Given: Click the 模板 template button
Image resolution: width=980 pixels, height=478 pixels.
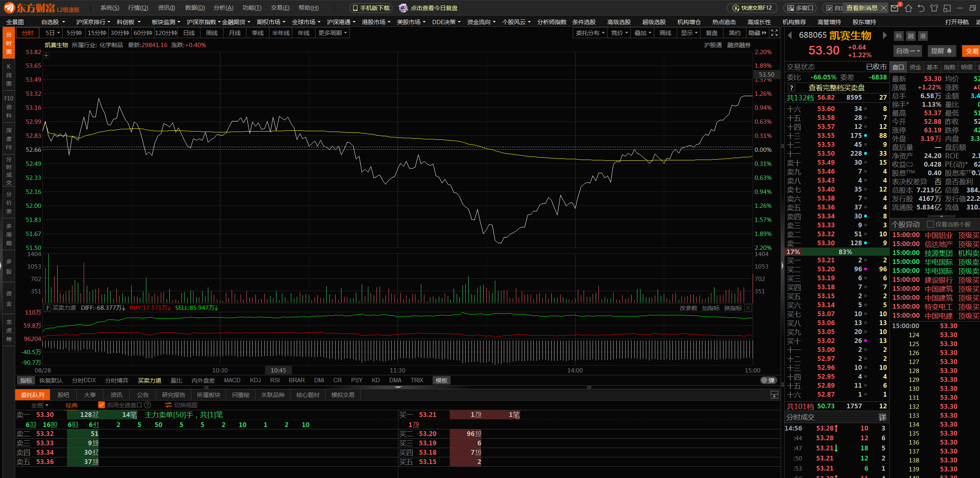Looking at the screenshot, I should click(442, 380).
